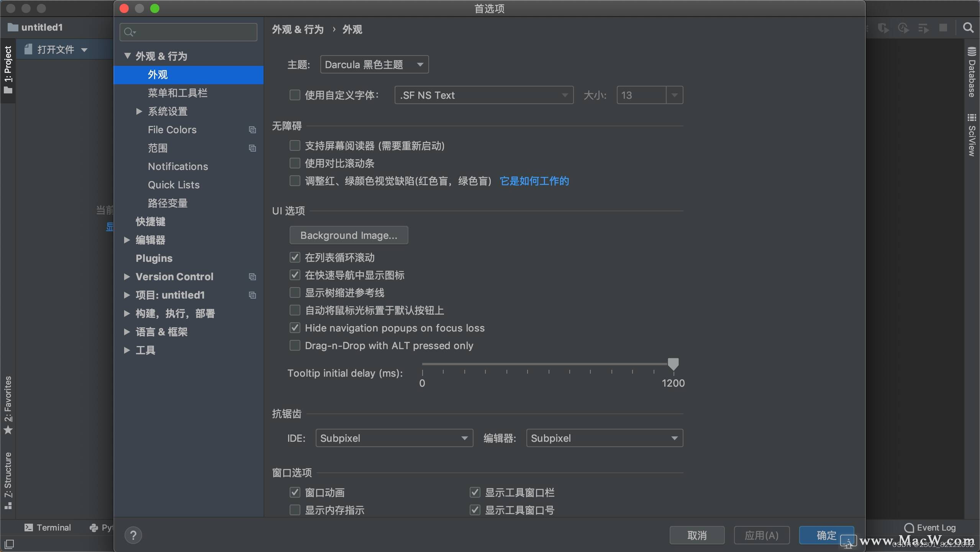The width and height of the screenshot is (980, 552).
Task: Uncheck the 窗口动画 checkbox
Action: [x=294, y=492]
